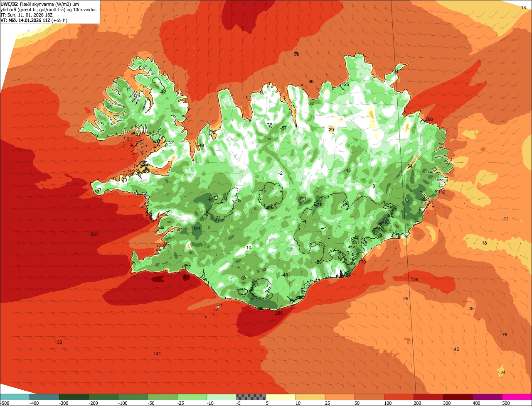
Task: Select the value -51 in the Westfjords
Action: click(109, 106)
